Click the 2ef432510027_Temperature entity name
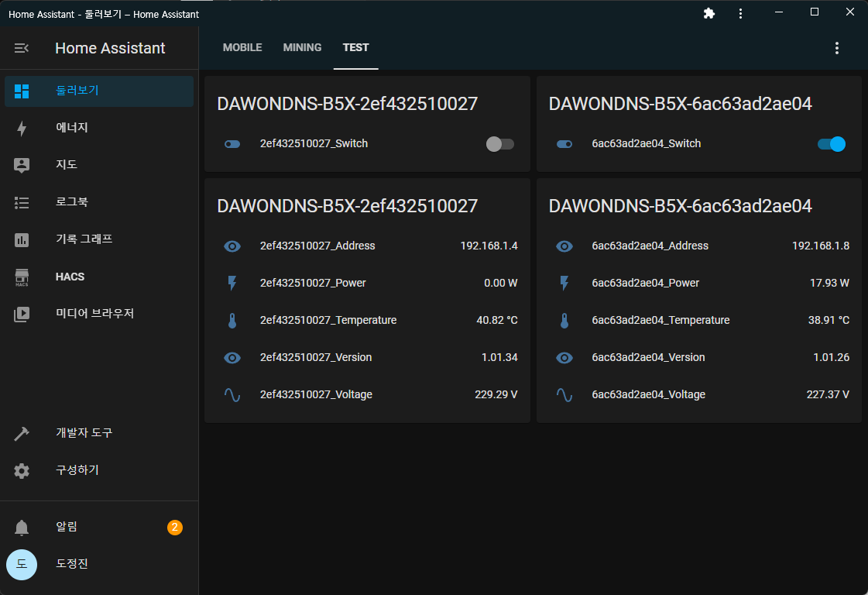Viewport: 868px width, 595px height. click(x=328, y=320)
